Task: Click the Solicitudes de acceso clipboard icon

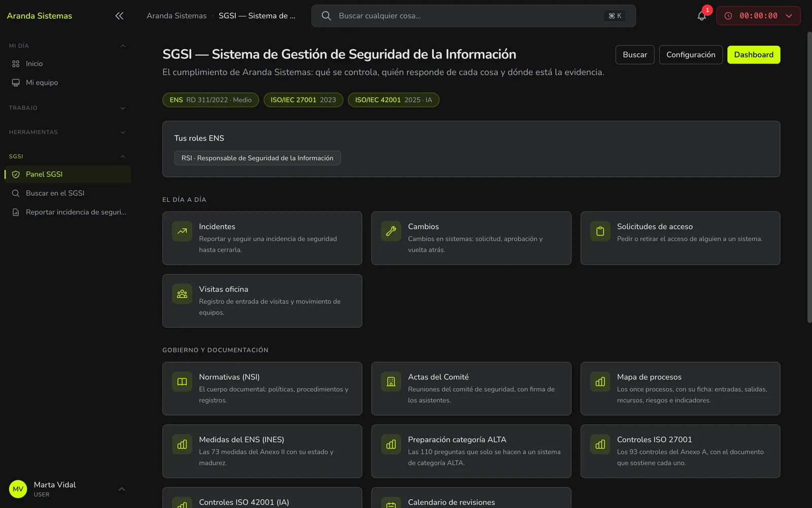Action: coord(600,231)
